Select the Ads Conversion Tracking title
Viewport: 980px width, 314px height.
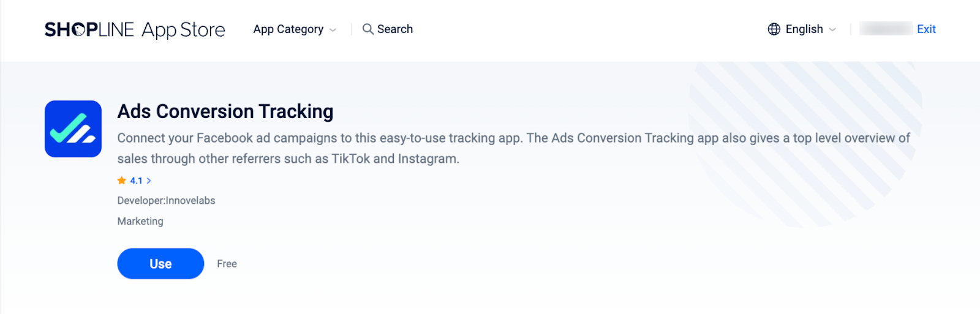tap(225, 111)
